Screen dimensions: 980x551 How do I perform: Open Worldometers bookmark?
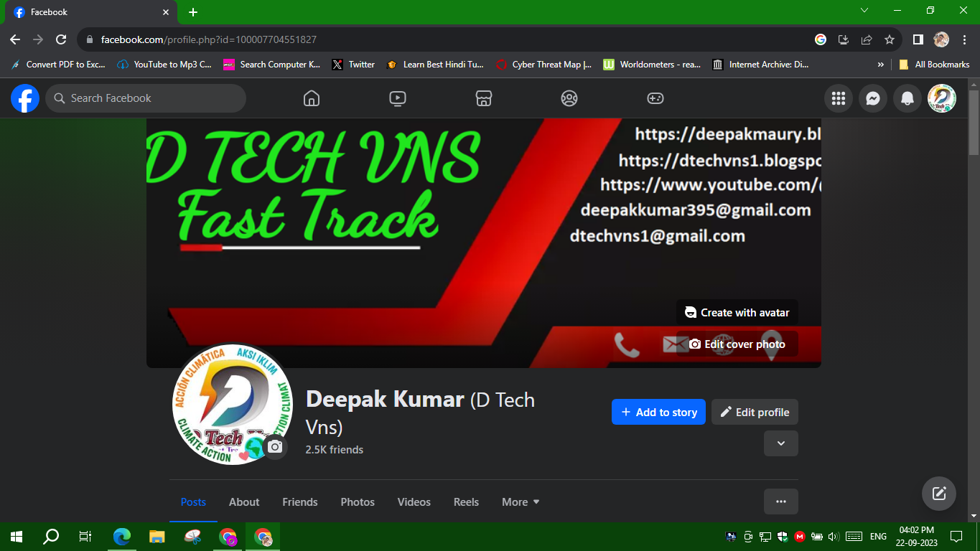coord(652,64)
